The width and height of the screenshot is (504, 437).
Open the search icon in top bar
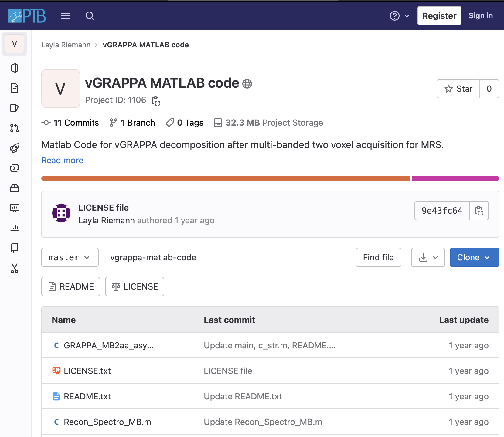[90, 16]
